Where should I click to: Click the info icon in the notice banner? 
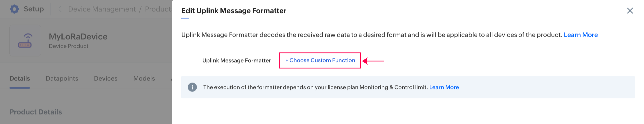coord(192,87)
